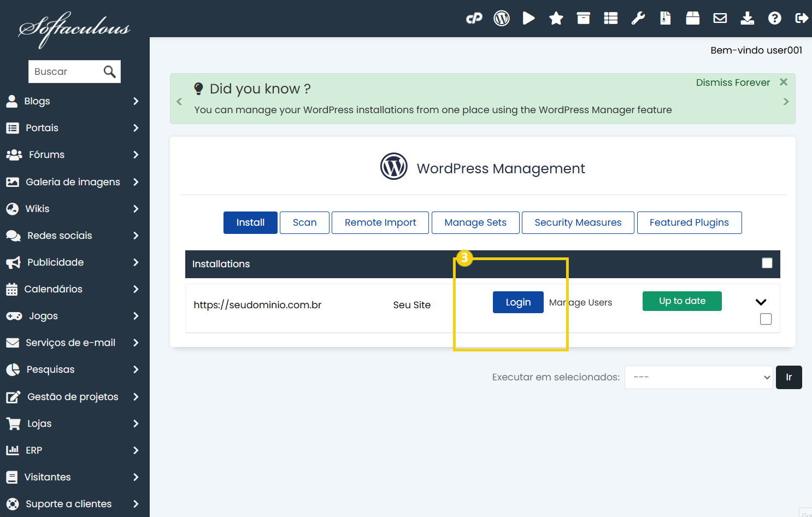Open the Featured Plugins tab
The height and width of the screenshot is (517, 812).
pos(689,222)
